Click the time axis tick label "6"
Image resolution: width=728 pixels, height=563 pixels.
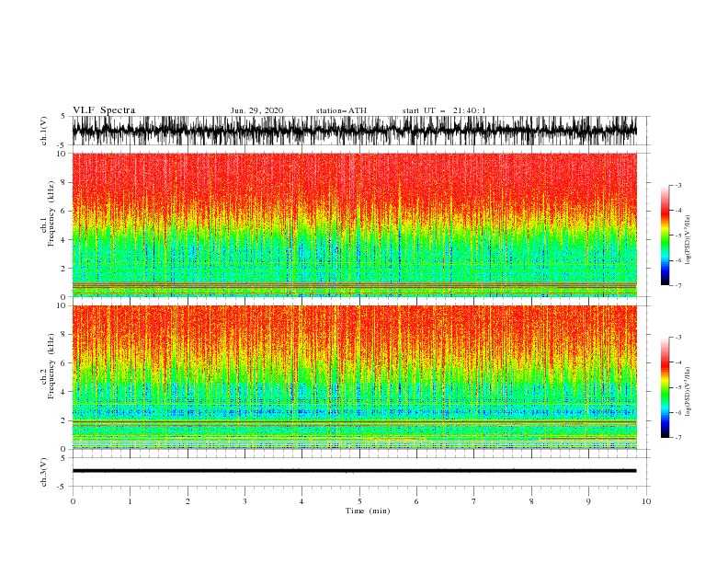(x=416, y=501)
